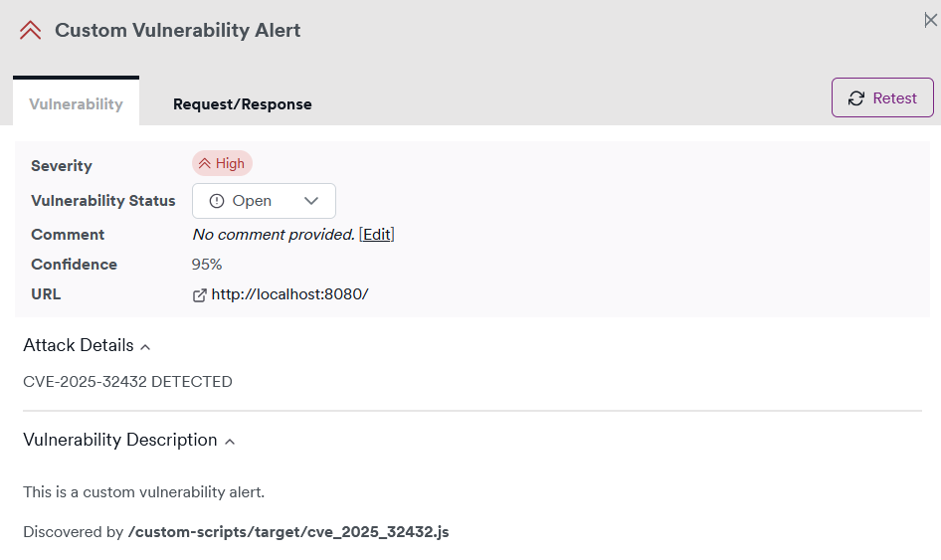Click the Attack Details heading
The image size is (941, 560).
point(79,345)
